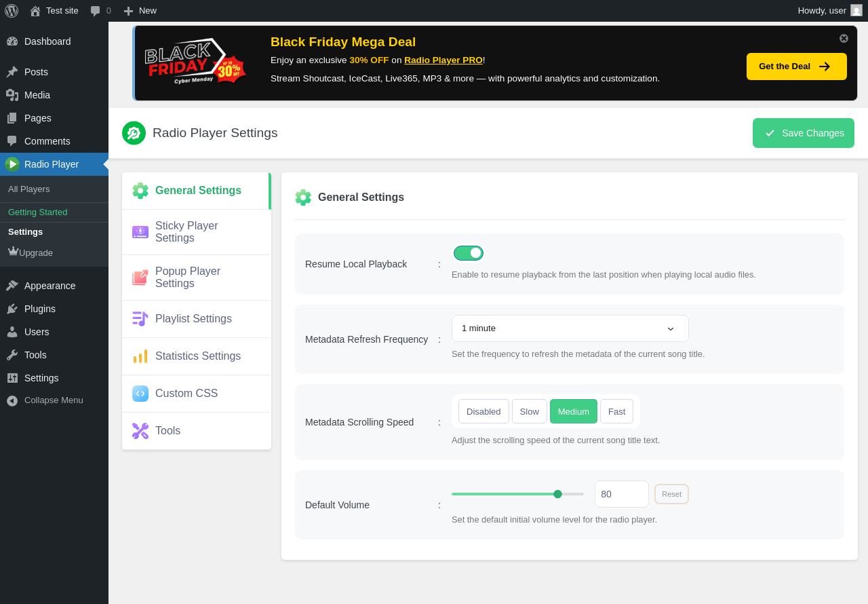
Task: Click the plus icon beside New
Action: click(x=128, y=11)
